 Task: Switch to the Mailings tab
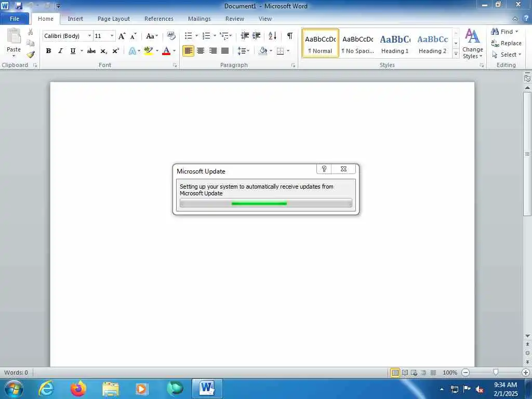click(x=199, y=19)
